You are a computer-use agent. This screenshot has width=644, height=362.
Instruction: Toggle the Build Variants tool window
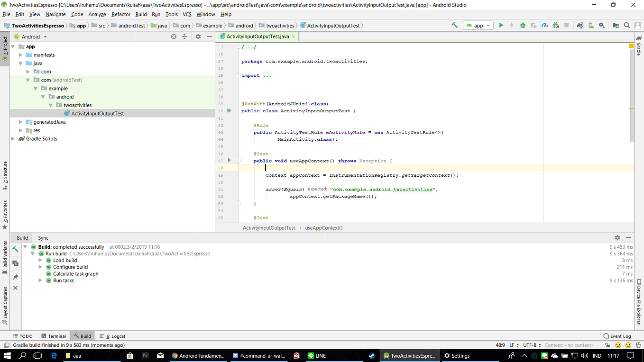5,253
